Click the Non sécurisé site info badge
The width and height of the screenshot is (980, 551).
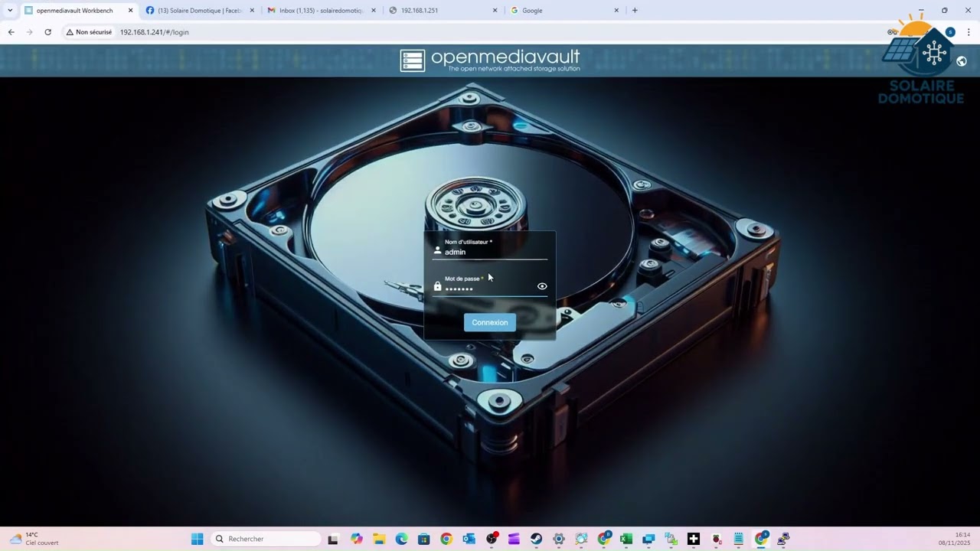coord(89,32)
